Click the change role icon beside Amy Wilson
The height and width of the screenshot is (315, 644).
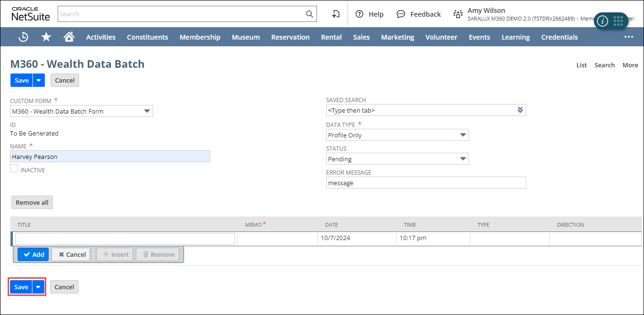coord(458,14)
